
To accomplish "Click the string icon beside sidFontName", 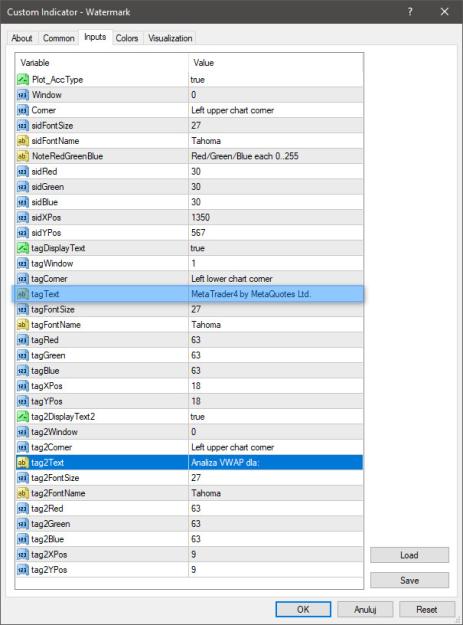I will [x=23, y=141].
